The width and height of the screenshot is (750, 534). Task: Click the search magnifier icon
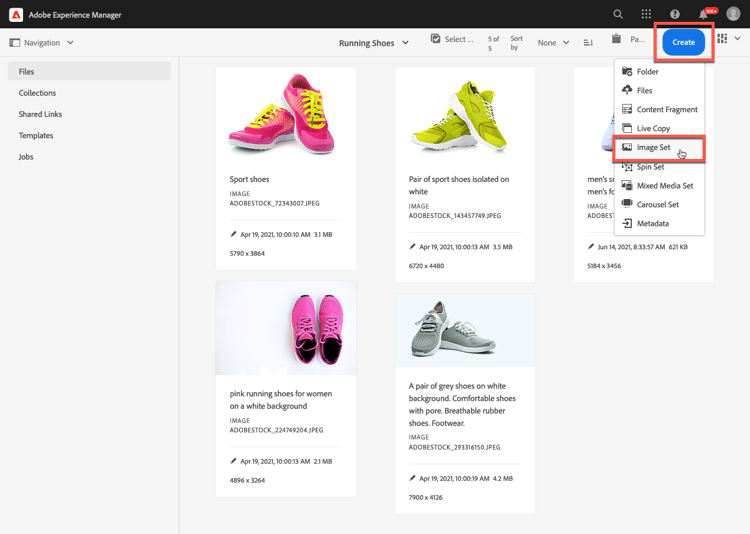pyautogui.click(x=618, y=14)
